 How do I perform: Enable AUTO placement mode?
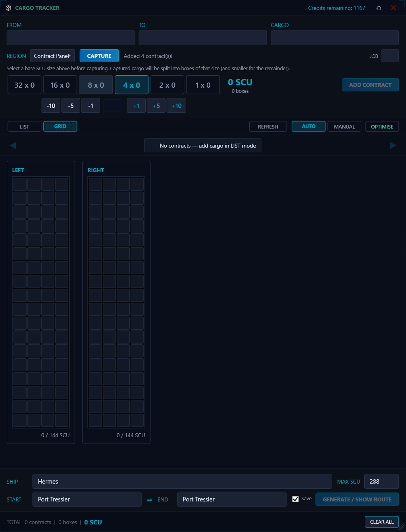pos(309,127)
